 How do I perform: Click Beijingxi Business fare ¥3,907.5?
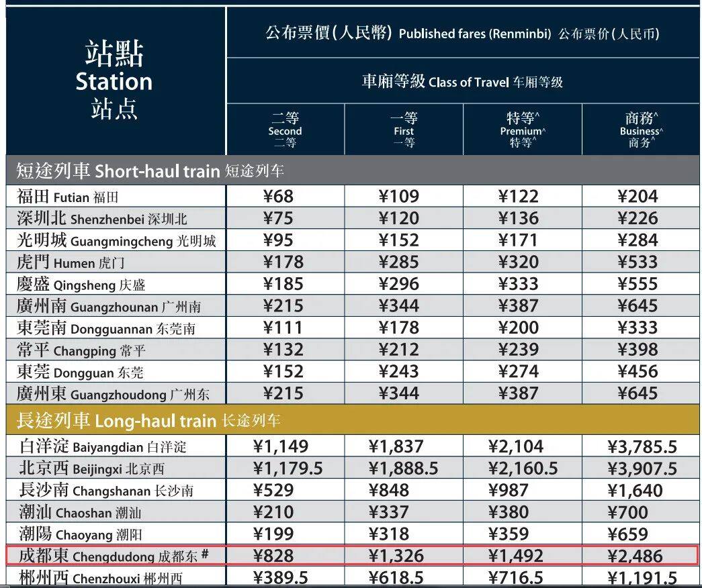click(642, 469)
